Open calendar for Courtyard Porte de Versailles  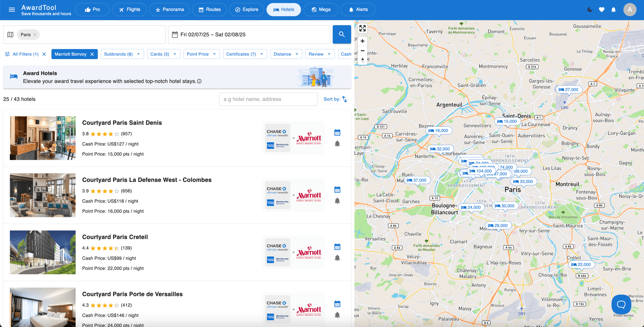(x=337, y=304)
